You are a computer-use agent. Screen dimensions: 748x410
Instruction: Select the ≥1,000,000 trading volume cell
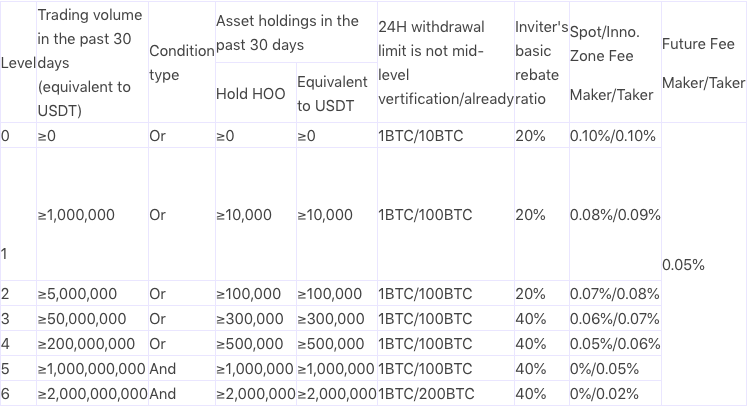pyautogui.click(x=93, y=214)
